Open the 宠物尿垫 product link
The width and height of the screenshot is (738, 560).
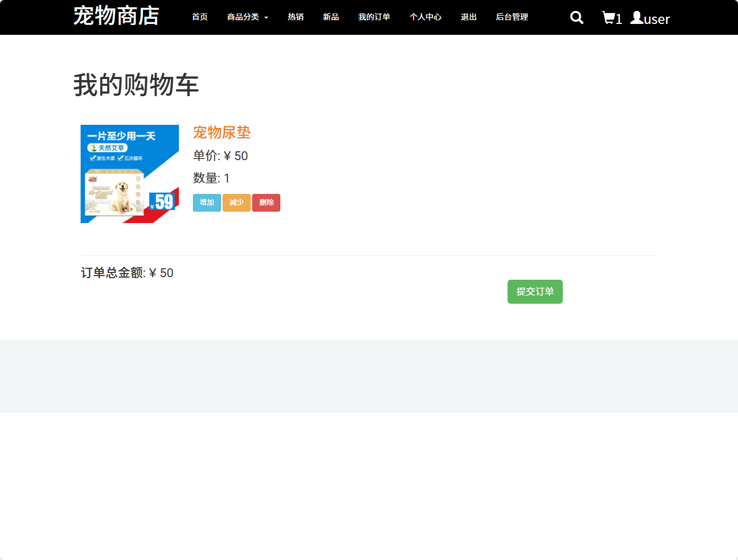pos(222,133)
